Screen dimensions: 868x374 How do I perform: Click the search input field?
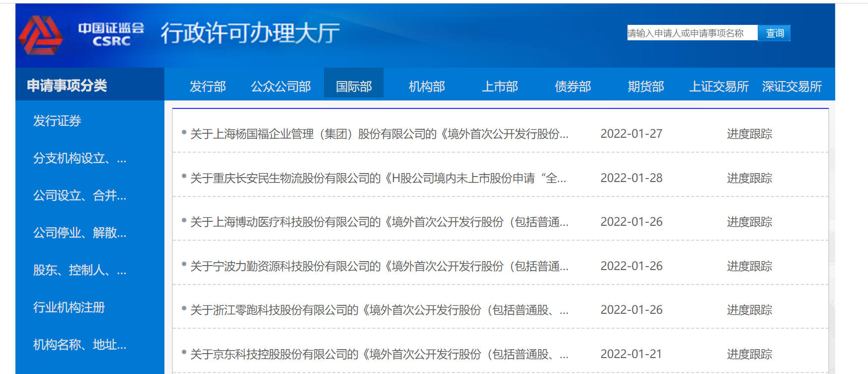[691, 33]
